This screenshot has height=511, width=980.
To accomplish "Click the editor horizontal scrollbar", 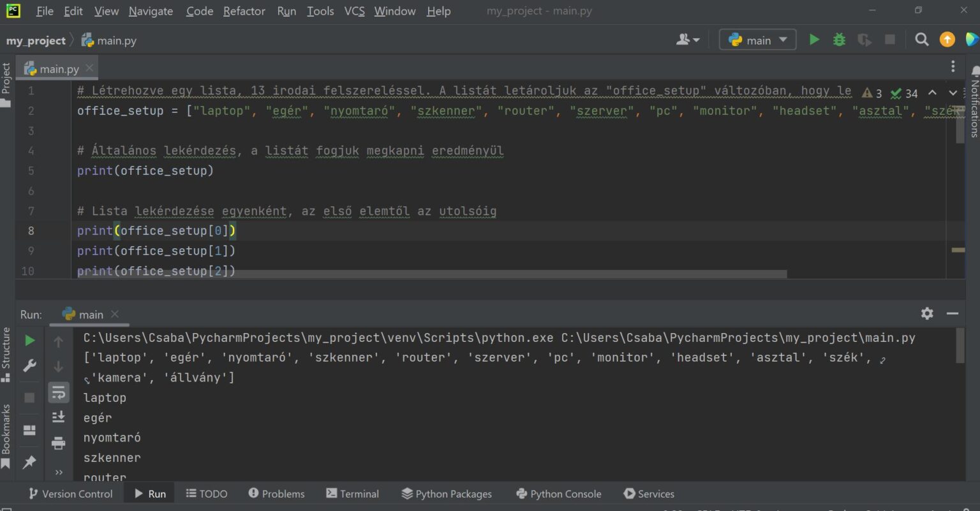I will coord(510,274).
